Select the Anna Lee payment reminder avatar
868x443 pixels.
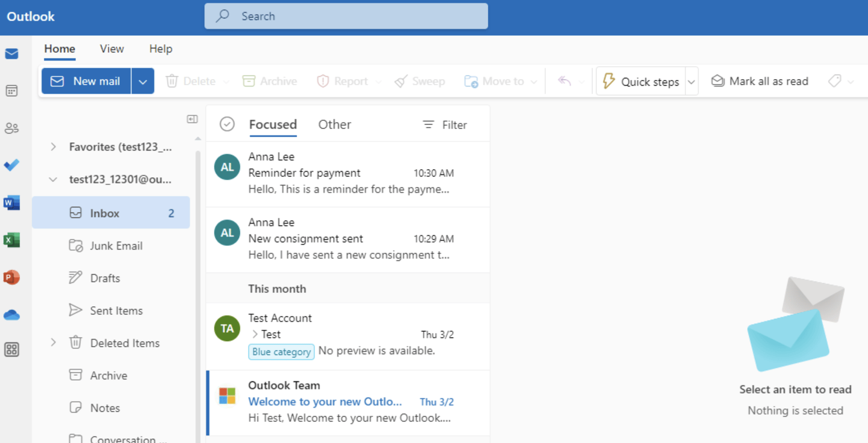[227, 167]
